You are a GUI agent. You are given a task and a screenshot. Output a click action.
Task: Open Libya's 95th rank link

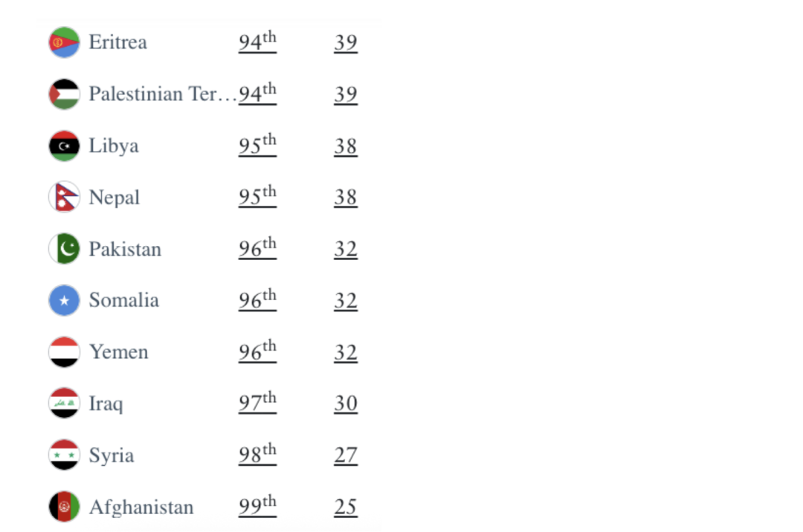tap(257, 145)
